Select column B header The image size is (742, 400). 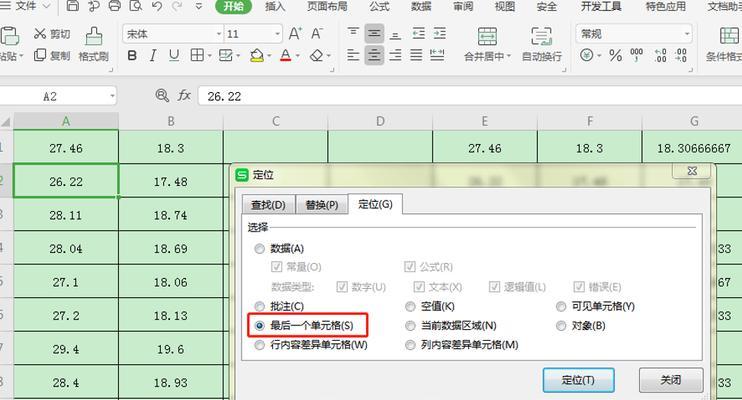tap(171, 121)
